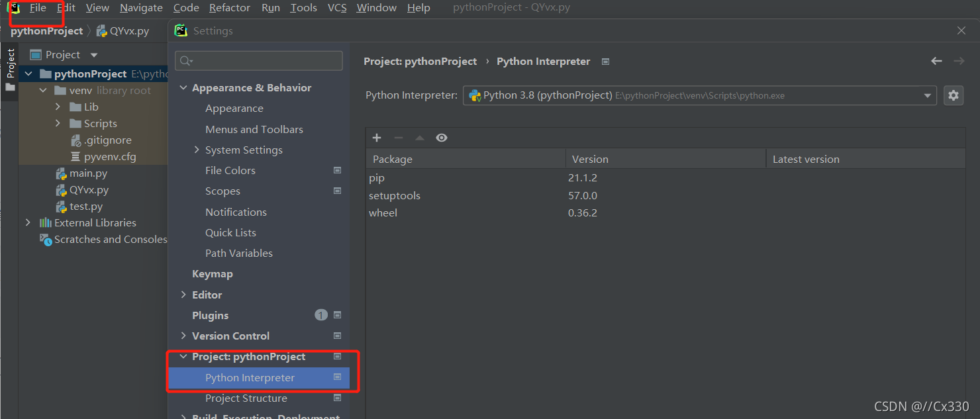Select Appearance settings page
Image resolution: width=980 pixels, height=419 pixels.
click(234, 109)
